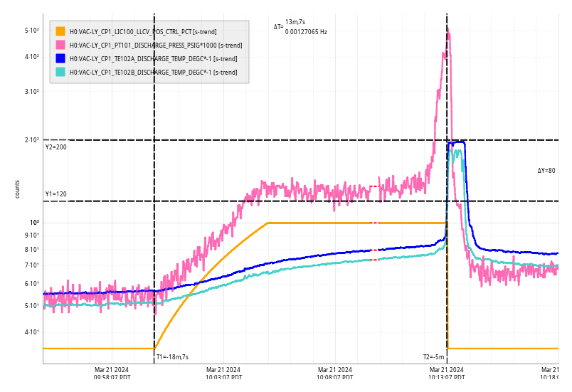Screen dimensions: 572x392
Task: Select the TE102B_DISCHARGE_TEMP legend label
Action: (153, 72)
